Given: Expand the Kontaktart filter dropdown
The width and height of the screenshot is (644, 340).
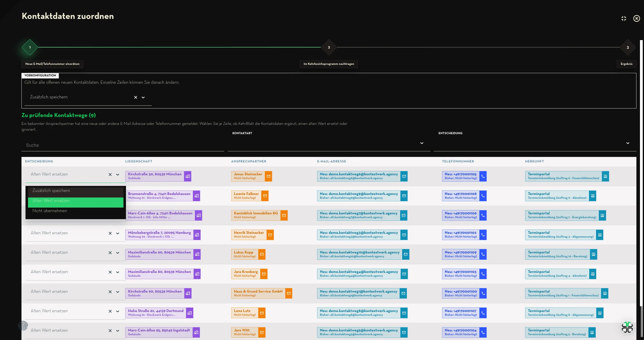Looking at the screenshot, I should pyautogui.click(x=422, y=143).
